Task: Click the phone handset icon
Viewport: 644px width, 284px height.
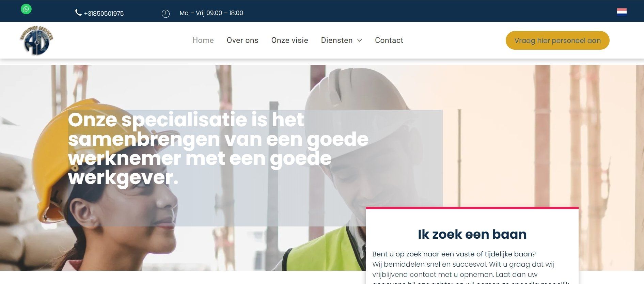Action: [78, 13]
